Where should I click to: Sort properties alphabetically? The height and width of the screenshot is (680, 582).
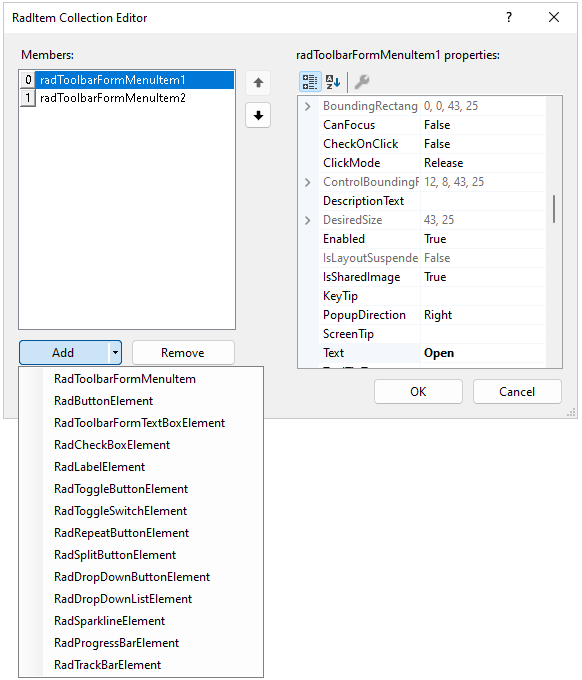pyautogui.click(x=333, y=82)
